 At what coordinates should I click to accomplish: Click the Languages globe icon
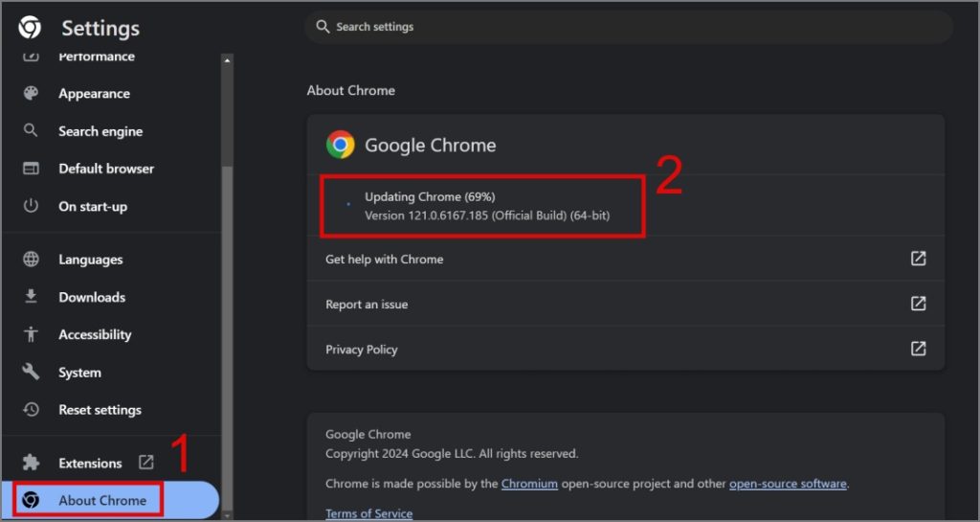point(31,259)
